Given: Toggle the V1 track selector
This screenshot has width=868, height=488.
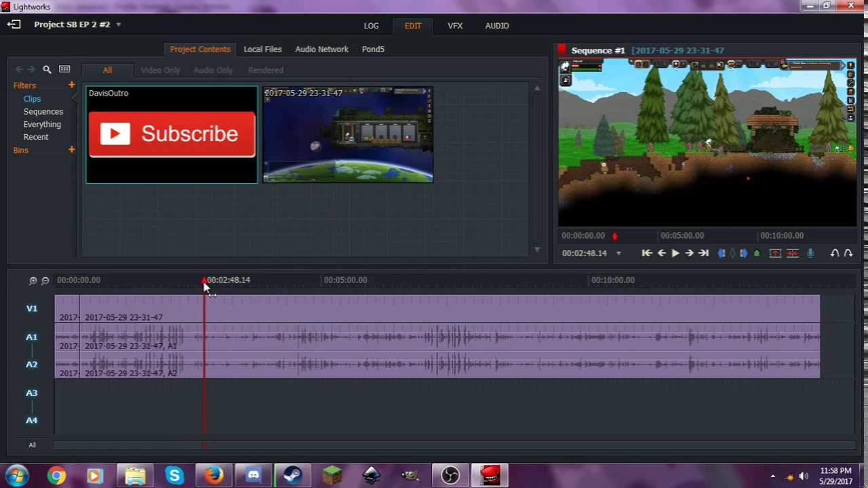Looking at the screenshot, I should coord(32,308).
